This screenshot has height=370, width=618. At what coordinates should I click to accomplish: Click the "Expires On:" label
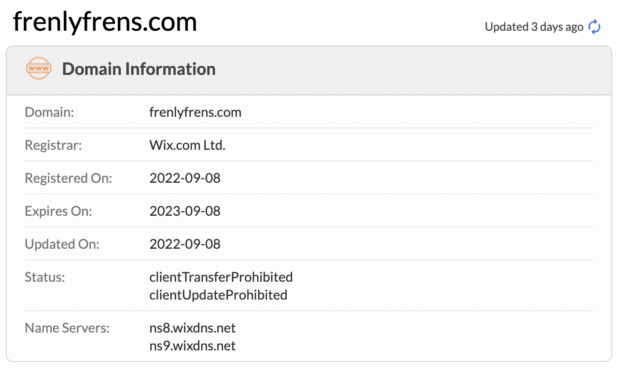(x=58, y=211)
